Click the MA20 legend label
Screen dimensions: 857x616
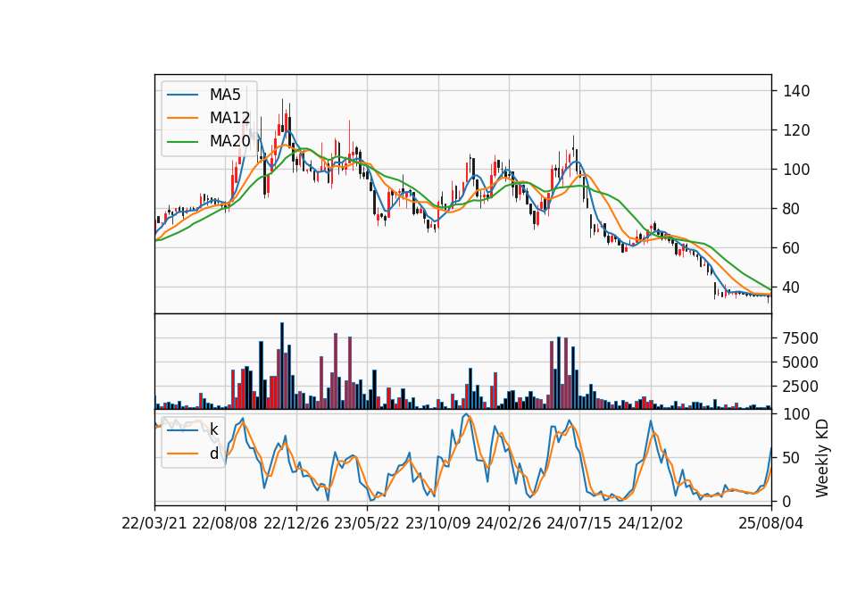[229, 141]
